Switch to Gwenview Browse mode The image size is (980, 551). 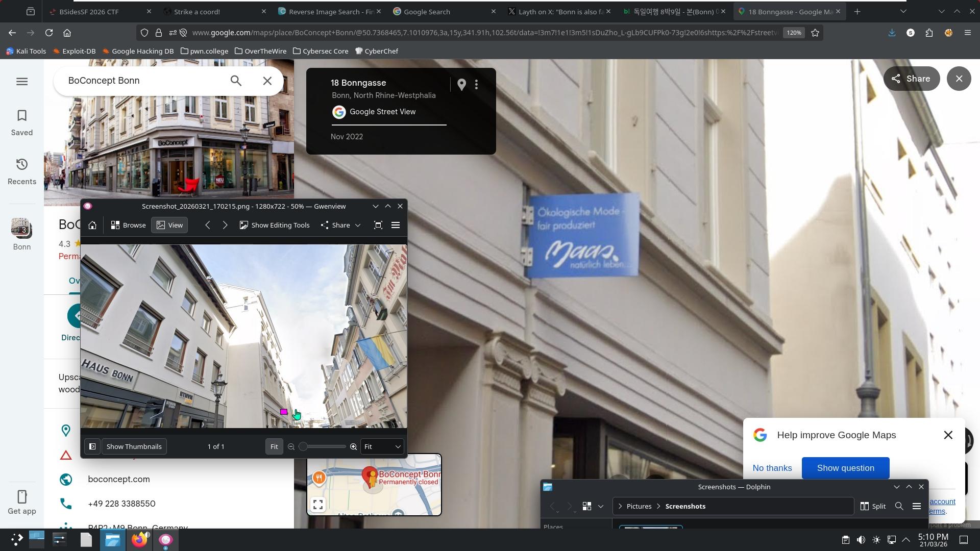(129, 225)
